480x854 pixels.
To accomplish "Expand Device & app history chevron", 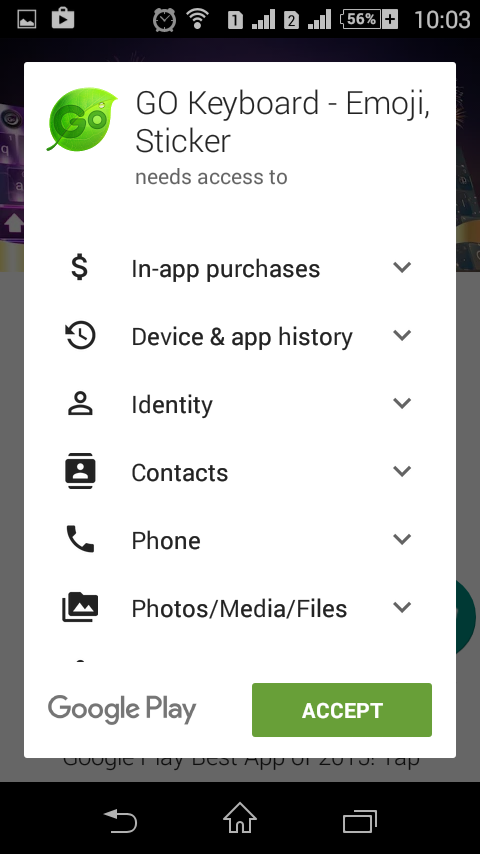I will point(402,335).
